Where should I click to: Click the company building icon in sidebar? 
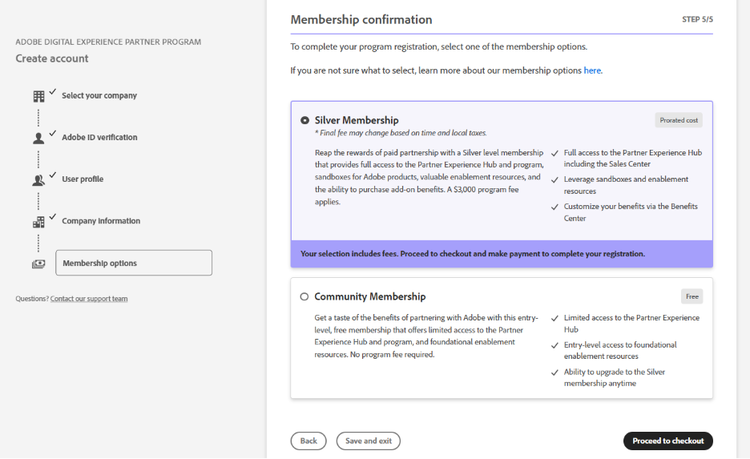[39, 96]
